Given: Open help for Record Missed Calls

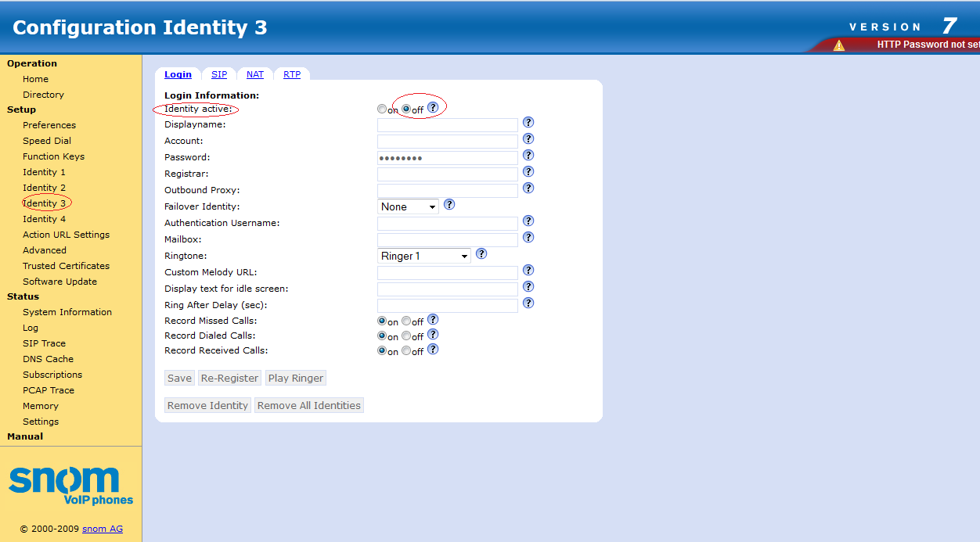Looking at the screenshot, I should pos(433,320).
